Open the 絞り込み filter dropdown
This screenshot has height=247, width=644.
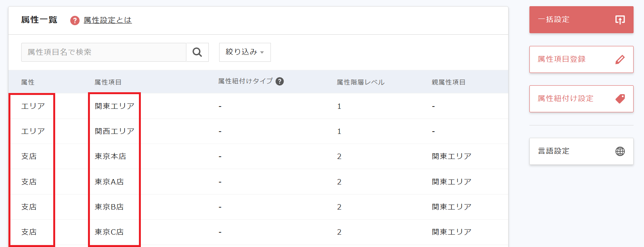coord(245,52)
